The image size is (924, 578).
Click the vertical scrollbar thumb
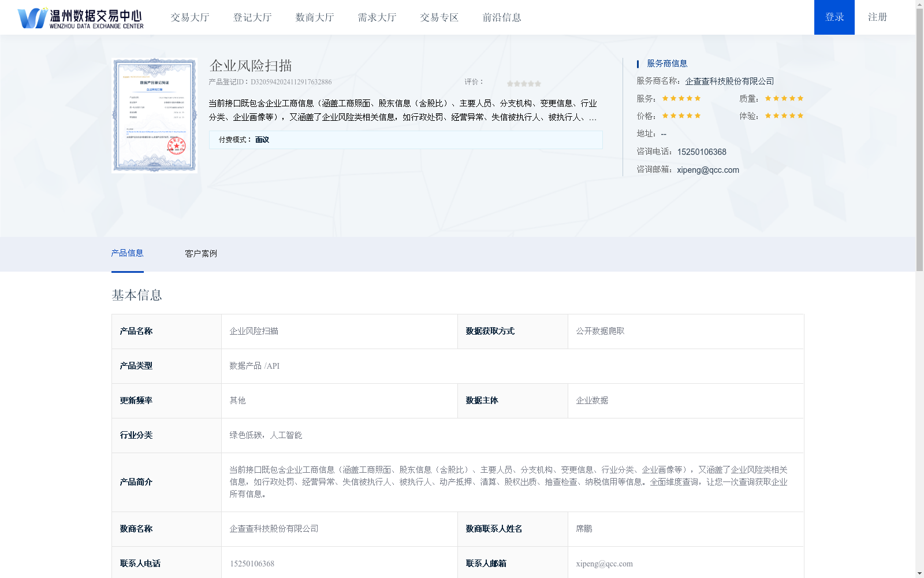click(920, 139)
